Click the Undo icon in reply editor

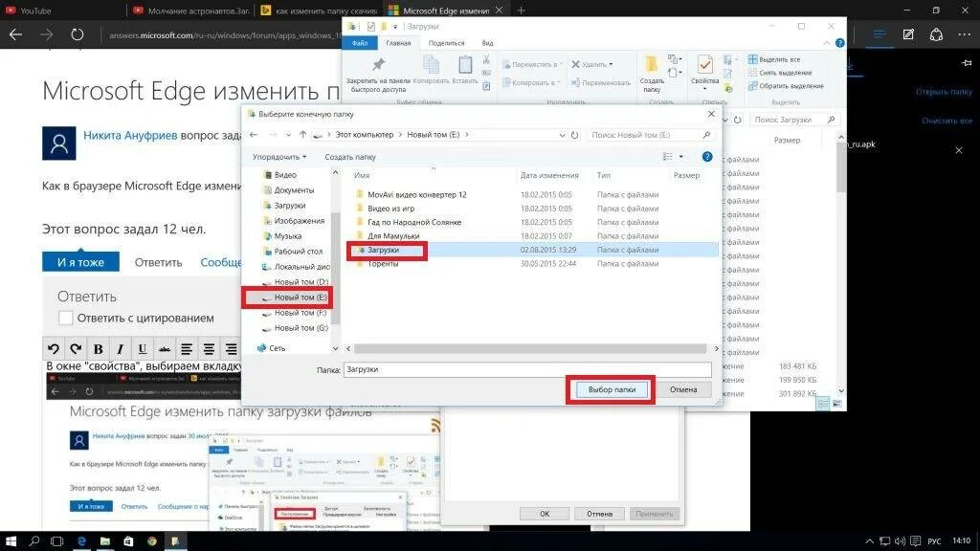pyautogui.click(x=55, y=348)
